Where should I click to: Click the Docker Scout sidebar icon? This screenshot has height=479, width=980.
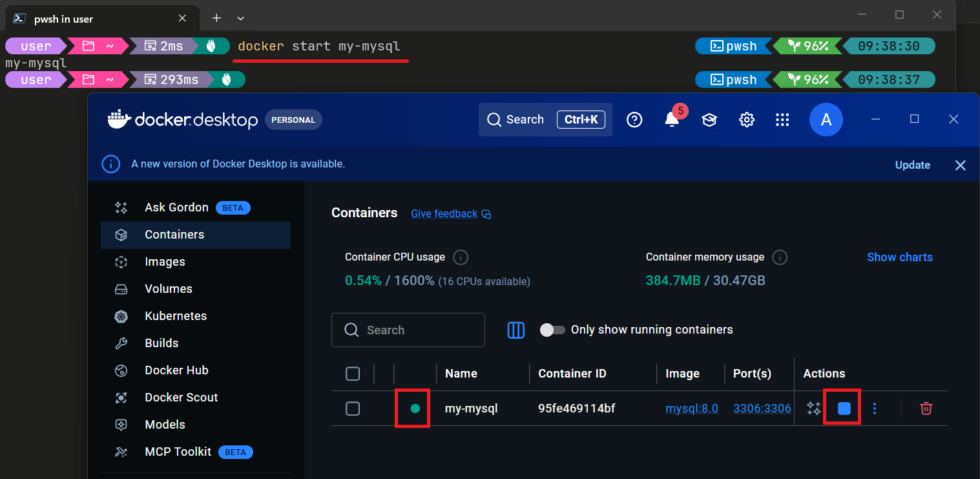121,398
